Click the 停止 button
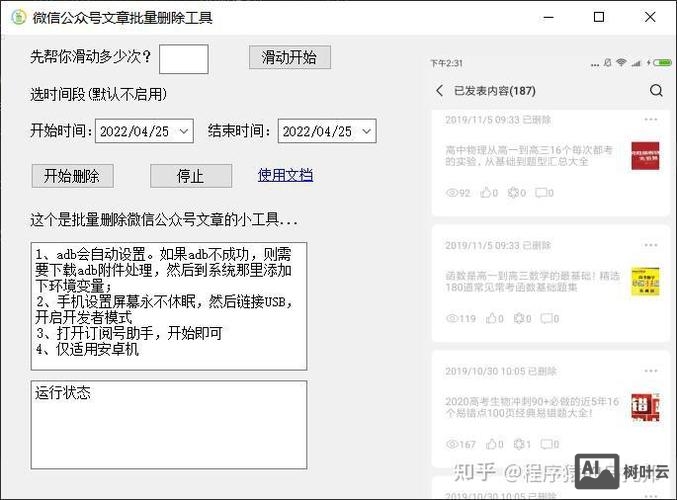 coord(191,176)
